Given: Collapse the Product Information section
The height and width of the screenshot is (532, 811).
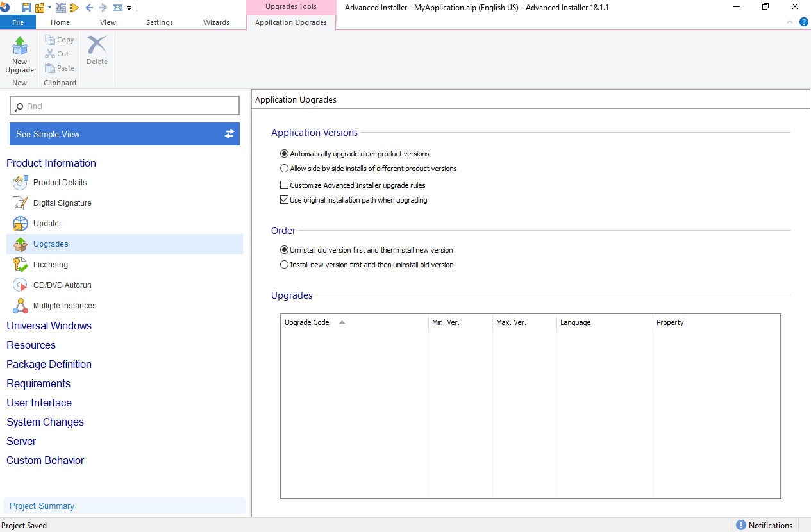Looking at the screenshot, I should 51,163.
